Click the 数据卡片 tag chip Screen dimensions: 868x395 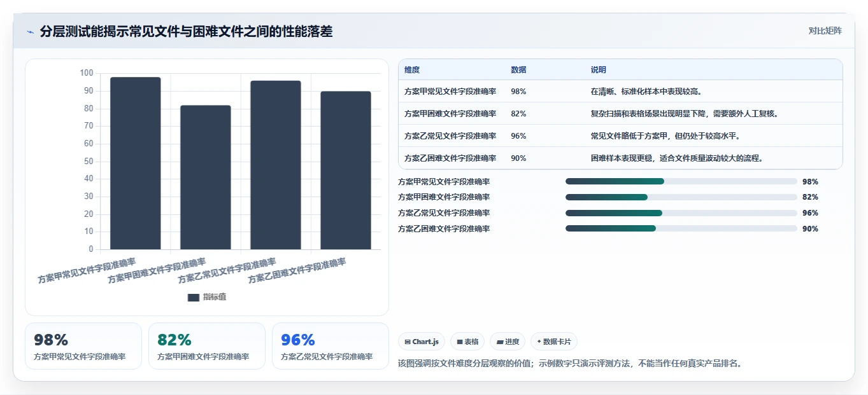pos(554,342)
